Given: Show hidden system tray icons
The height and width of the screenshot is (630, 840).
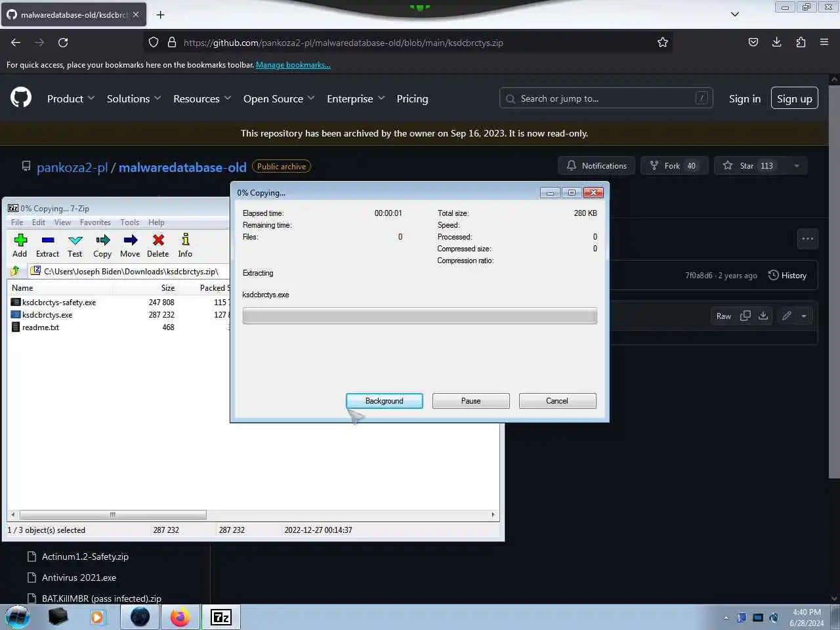Looking at the screenshot, I should (726, 618).
